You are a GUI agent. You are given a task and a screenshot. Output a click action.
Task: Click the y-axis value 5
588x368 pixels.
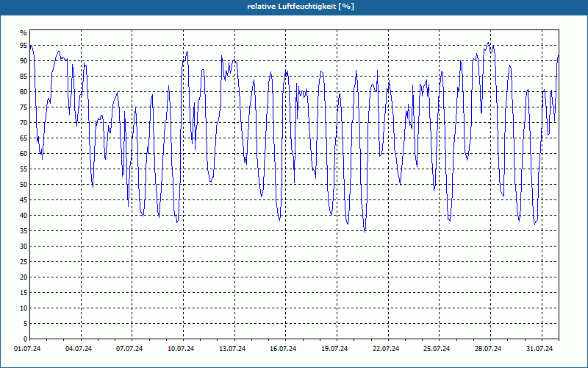coord(26,324)
